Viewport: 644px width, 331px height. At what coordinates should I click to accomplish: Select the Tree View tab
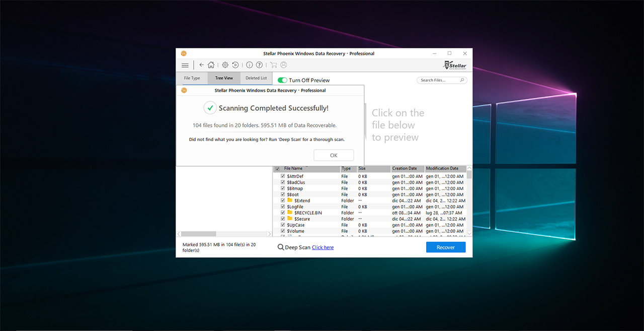point(224,78)
